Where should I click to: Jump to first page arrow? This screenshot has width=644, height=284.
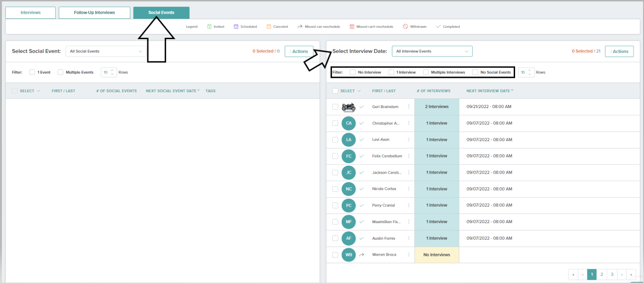(x=572, y=274)
